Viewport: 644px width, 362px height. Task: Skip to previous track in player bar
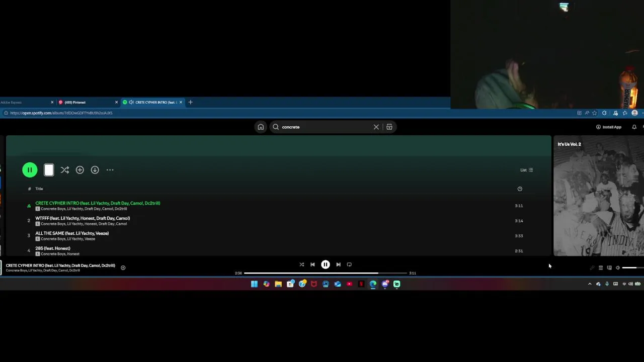312,264
